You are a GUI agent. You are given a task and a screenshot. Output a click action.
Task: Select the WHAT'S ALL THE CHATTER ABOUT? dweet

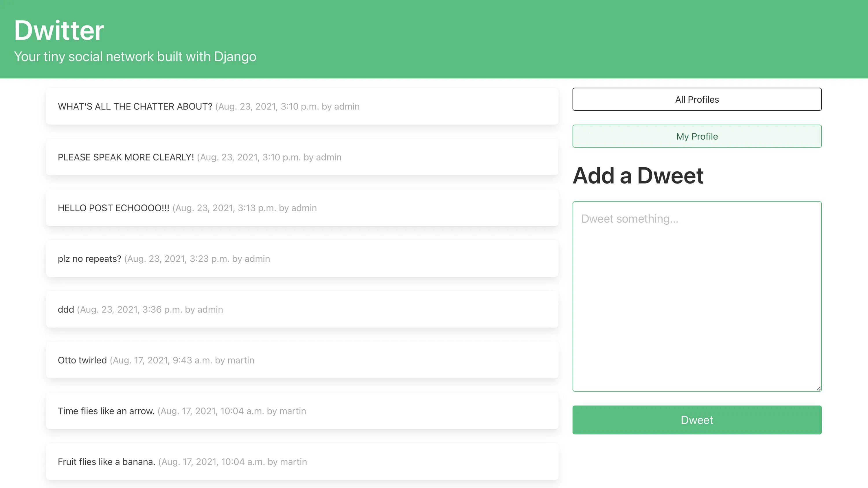coord(302,106)
